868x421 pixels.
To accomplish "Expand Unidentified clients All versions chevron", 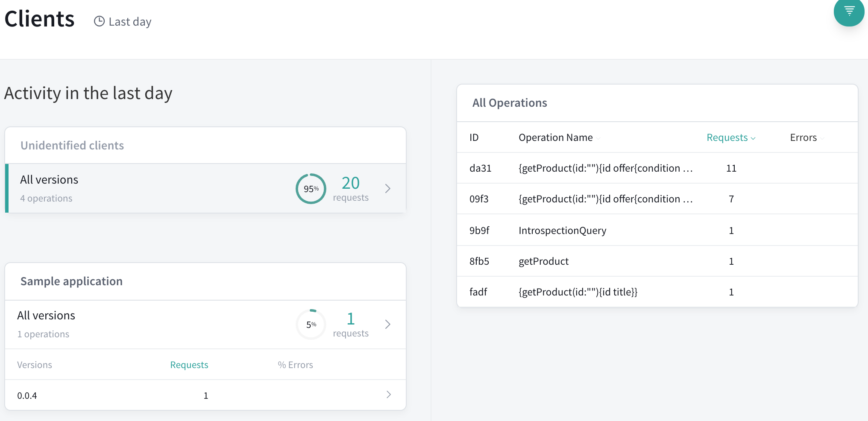I will [387, 188].
